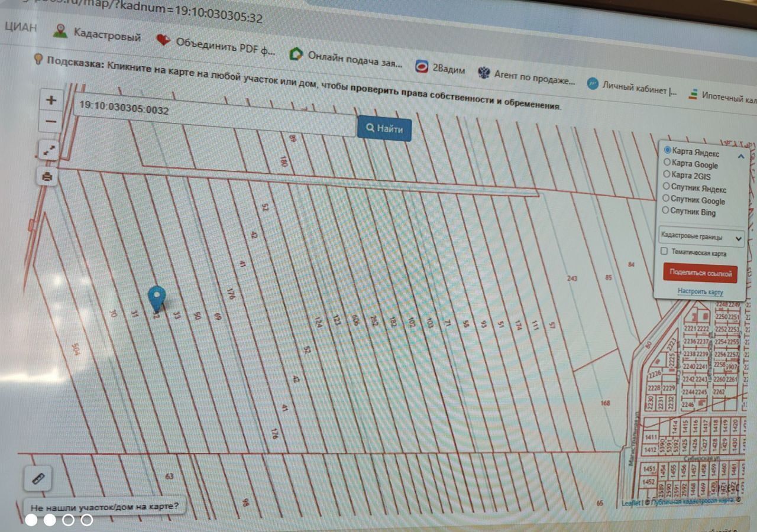Click the Найти search button
The image size is (757, 532).
tap(384, 128)
